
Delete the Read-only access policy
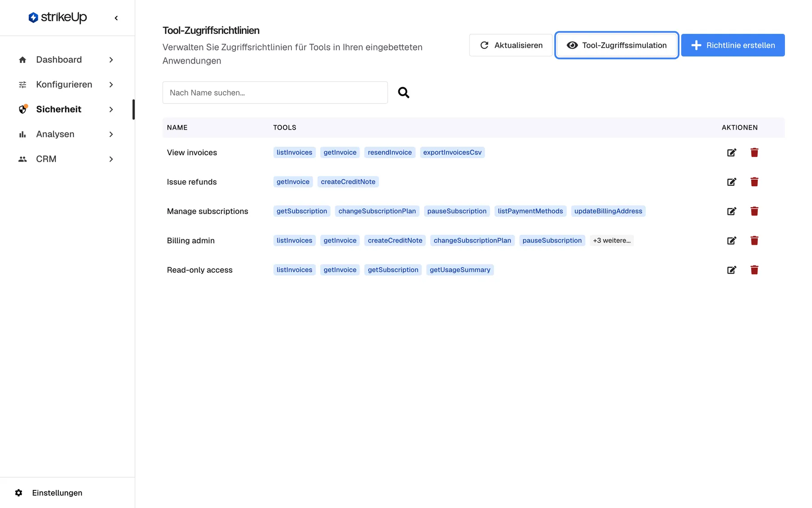point(754,270)
